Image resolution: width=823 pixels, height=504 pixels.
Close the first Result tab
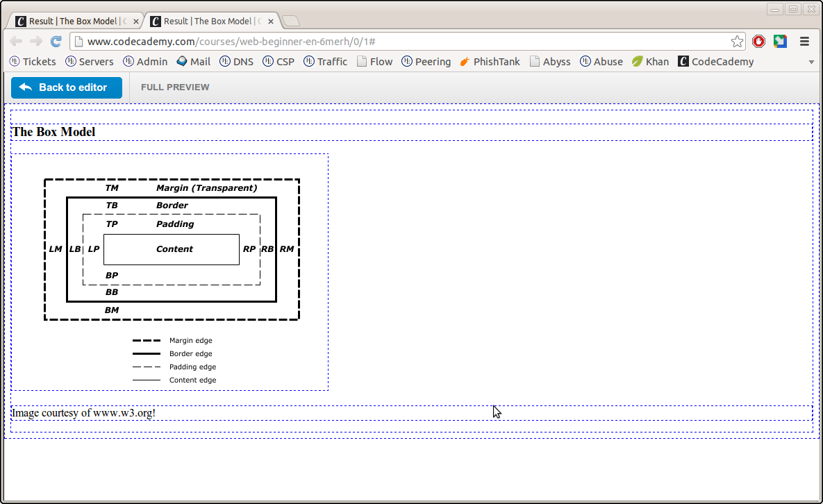(x=136, y=22)
